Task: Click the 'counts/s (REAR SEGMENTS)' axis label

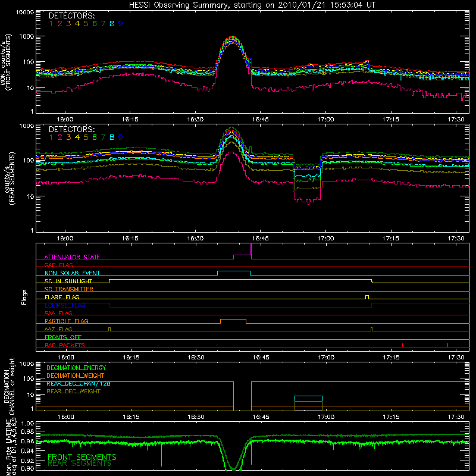Action: click(9, 179)
